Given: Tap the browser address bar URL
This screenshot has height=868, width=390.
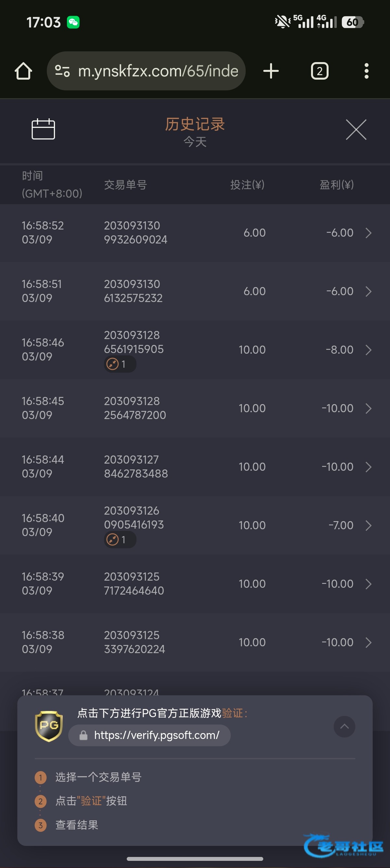Looking at the screenshot, I should tap(158, 71).
